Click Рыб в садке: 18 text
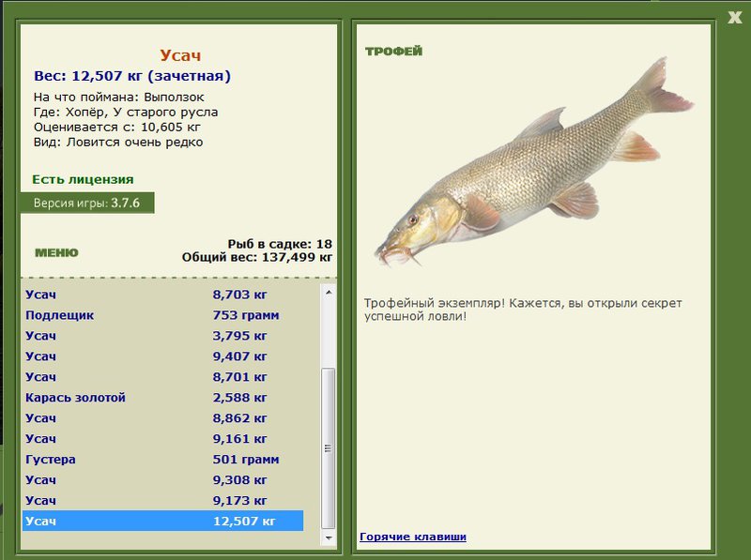The width and height of the screenshot is (751, 560). [280, 244]
